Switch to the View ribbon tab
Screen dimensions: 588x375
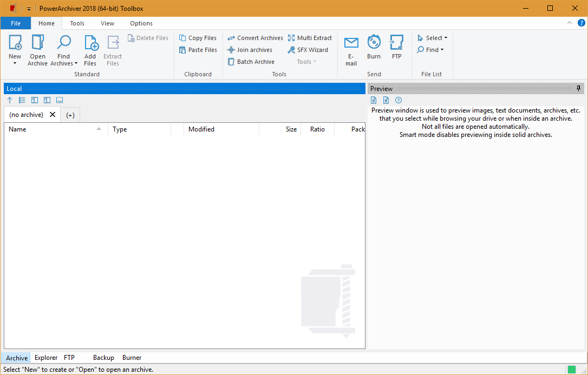pyautogui.click(x=107, y=23)
